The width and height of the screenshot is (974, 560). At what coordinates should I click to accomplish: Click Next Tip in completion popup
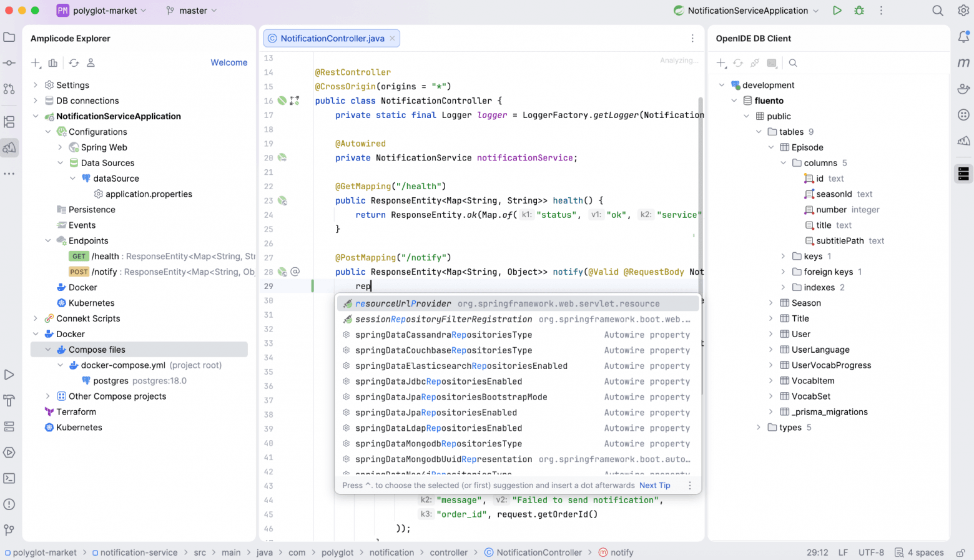tap(654, 485)
